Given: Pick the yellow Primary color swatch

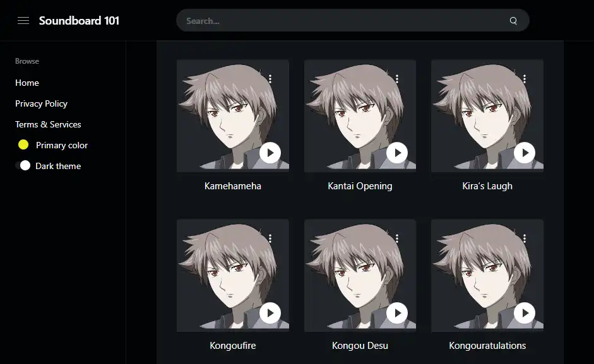Looking at the screenshot, I should pos(23,144).
